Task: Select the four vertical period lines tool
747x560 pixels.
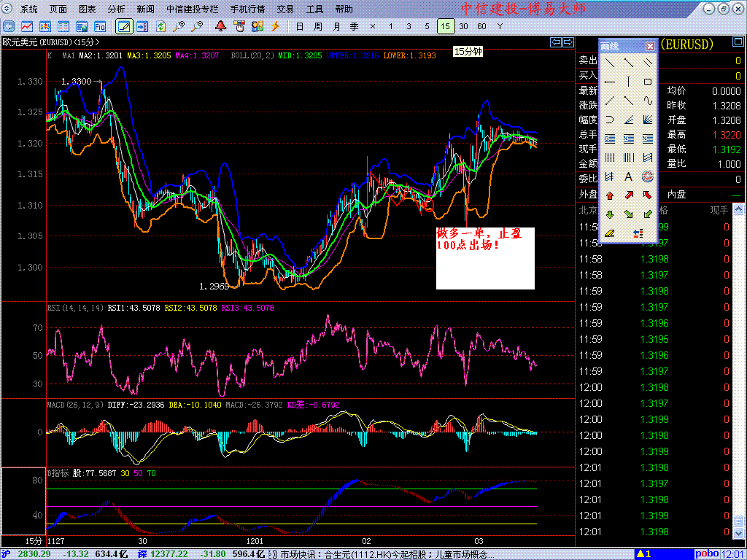Action: pyautogui.click(x=610, y=157)
